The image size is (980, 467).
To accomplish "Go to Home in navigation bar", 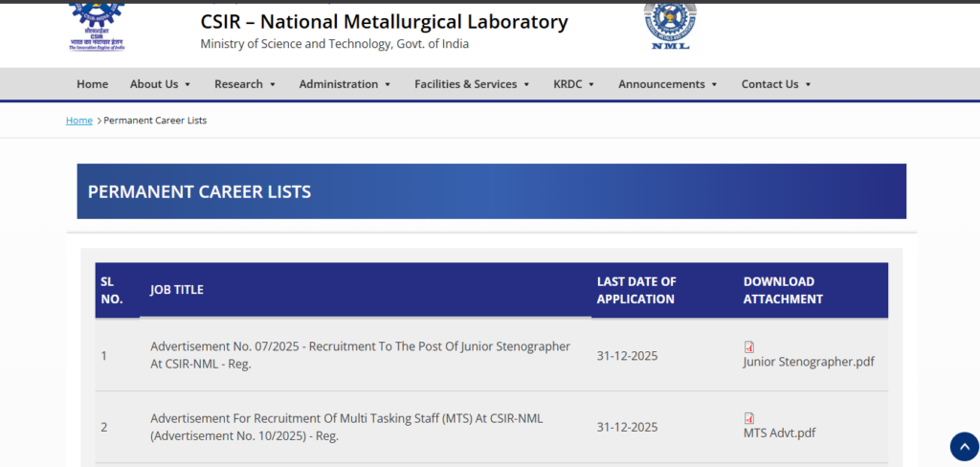I will 92,84.
